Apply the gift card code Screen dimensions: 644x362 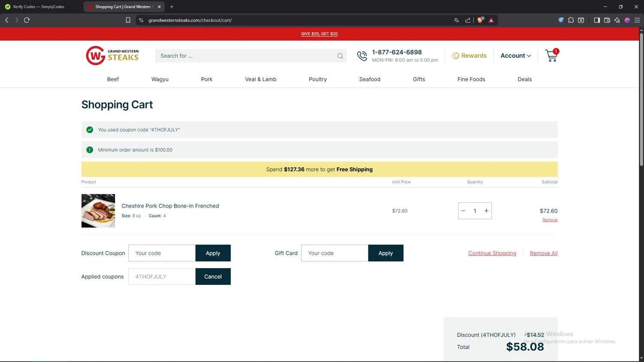tap(386, 253)
